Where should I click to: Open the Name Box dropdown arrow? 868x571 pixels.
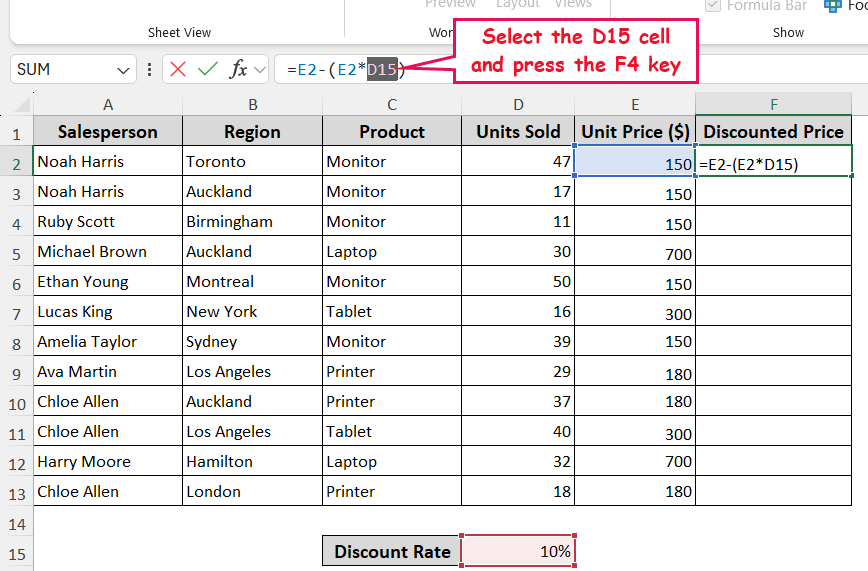click(x=124, y=70)
